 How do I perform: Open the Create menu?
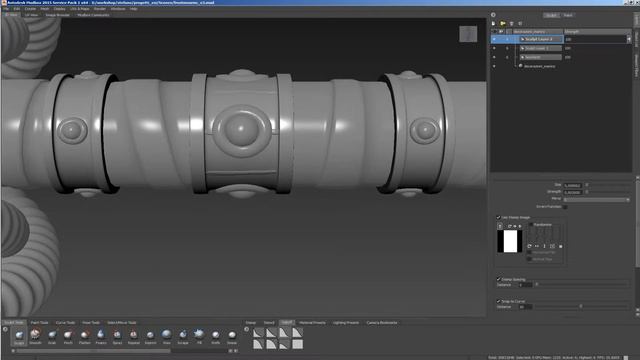(x=30, y=9)
